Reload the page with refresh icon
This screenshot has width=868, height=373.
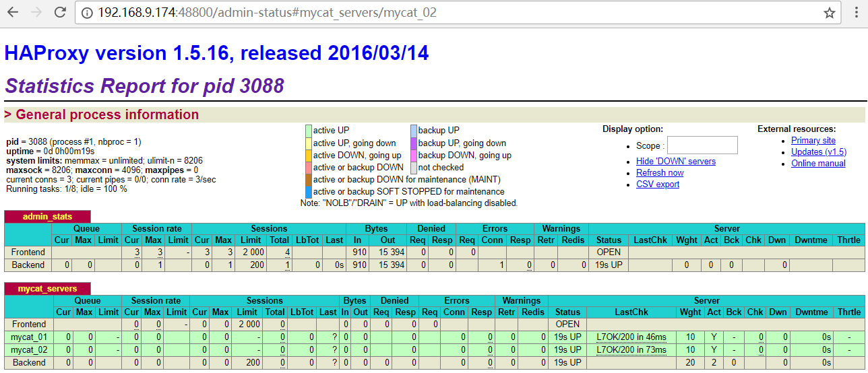click(x=60, y=12)
